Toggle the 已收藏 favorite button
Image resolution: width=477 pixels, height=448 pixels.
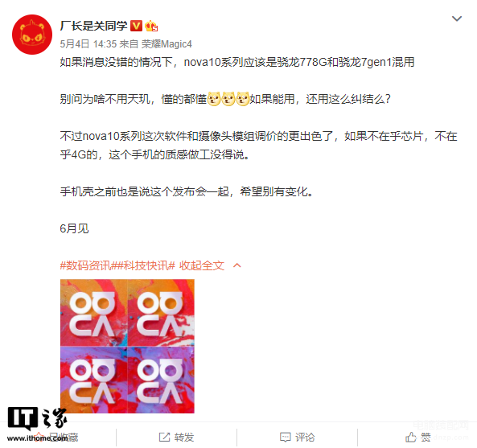point(56,437)
